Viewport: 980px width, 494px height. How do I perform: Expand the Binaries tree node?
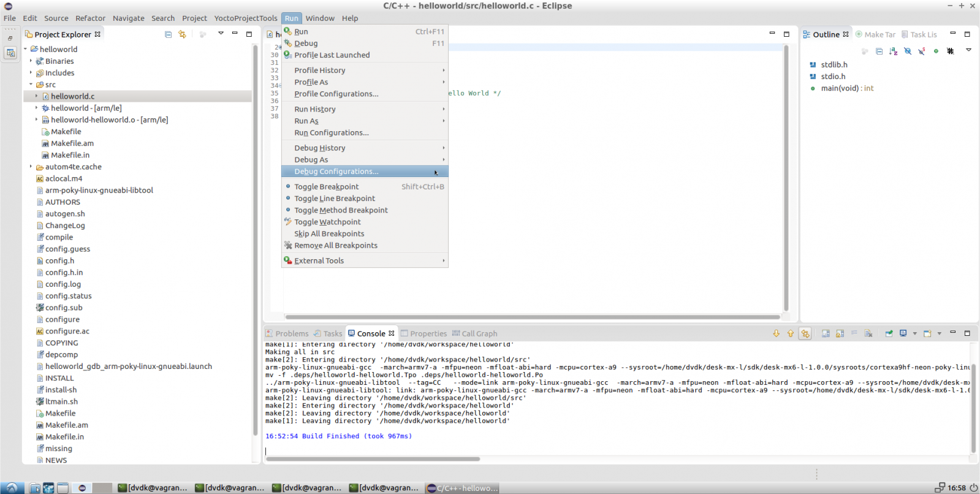31,61
